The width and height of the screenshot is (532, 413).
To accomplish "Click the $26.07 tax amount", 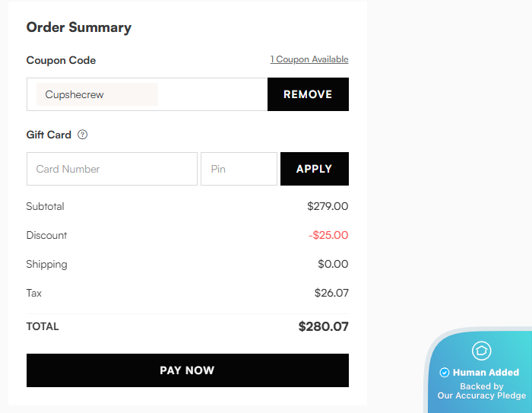I will click(331, 293).
